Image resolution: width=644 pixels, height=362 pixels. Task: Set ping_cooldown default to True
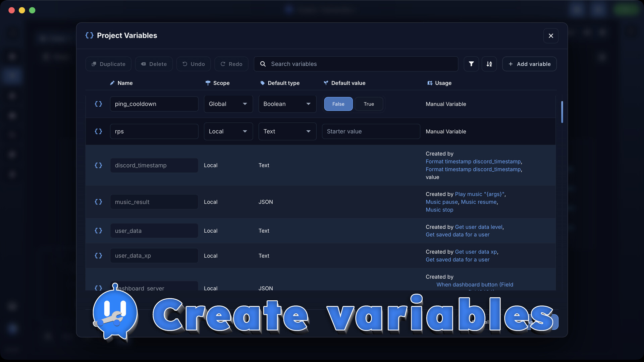click(x=369, y=104)
